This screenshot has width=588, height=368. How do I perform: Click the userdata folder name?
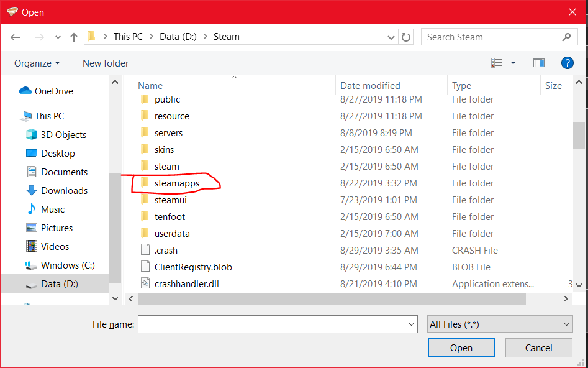pos(172,234)
